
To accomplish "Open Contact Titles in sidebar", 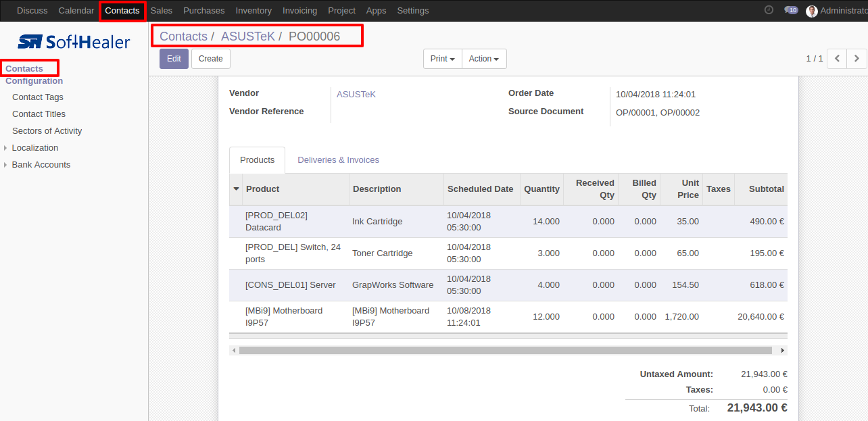I will pos(39,114).
